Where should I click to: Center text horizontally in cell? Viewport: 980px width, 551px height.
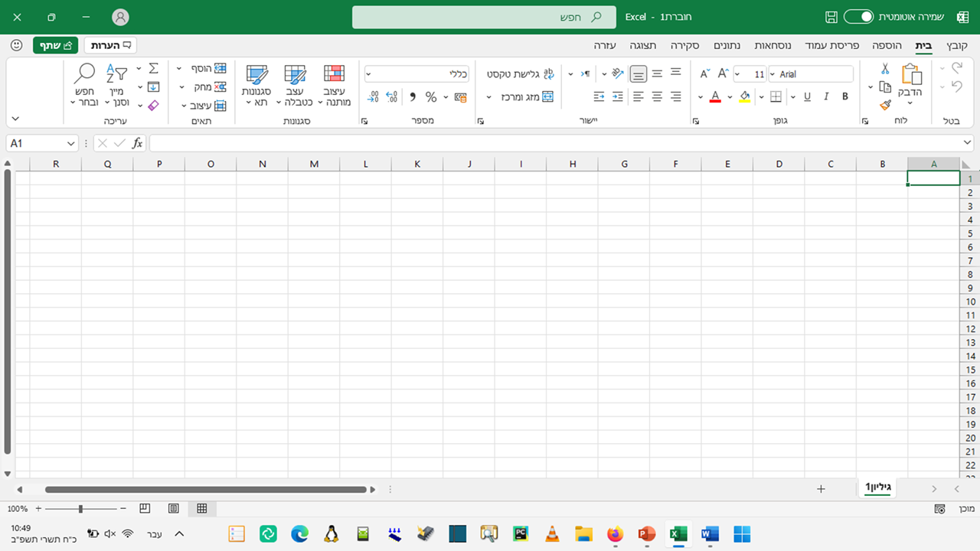tap(657, 96)
